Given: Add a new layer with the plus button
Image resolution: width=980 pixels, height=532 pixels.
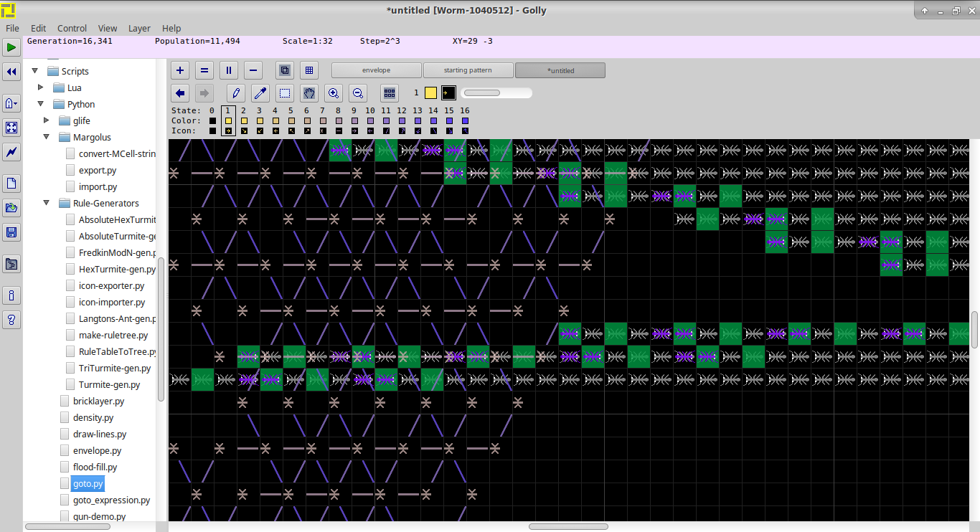Looking at the screenshot, I should coord(180,70).
